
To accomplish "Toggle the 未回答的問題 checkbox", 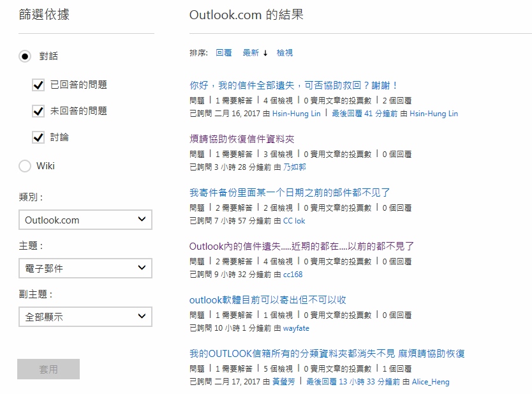I will (38, 111).
